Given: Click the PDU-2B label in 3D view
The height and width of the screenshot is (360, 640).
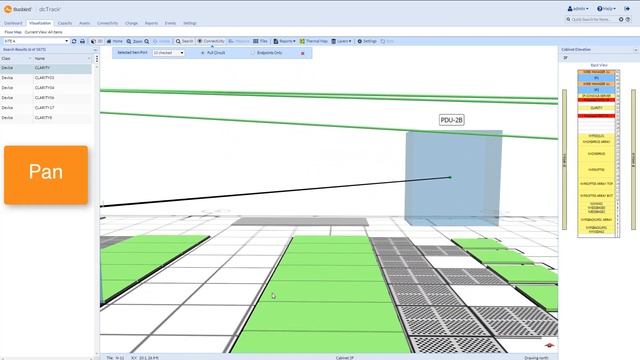Looking at the screenshot, I should click(451, 120).
